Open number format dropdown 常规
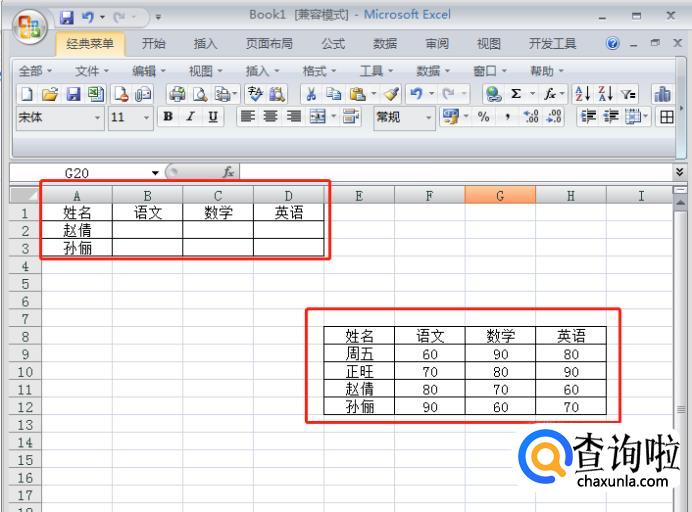 [428, 118]
